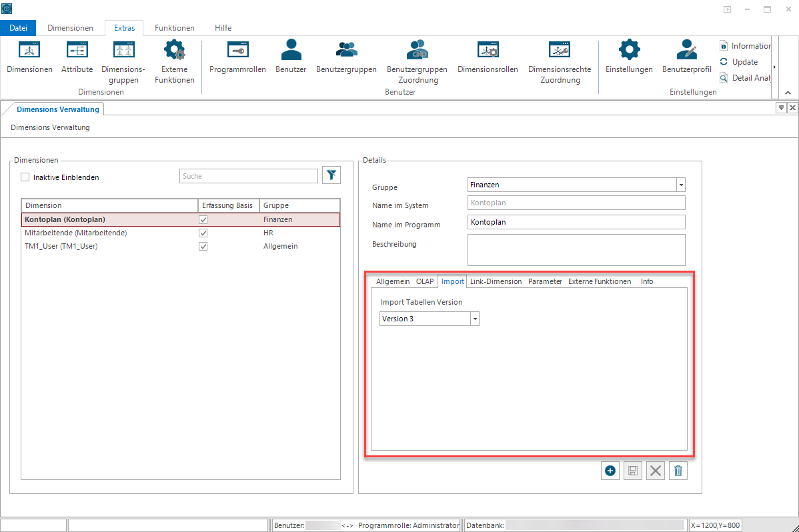Expand the ribbon overflow arrow on the right
Screen dimensions: 799x532
(x=774, y=67)
